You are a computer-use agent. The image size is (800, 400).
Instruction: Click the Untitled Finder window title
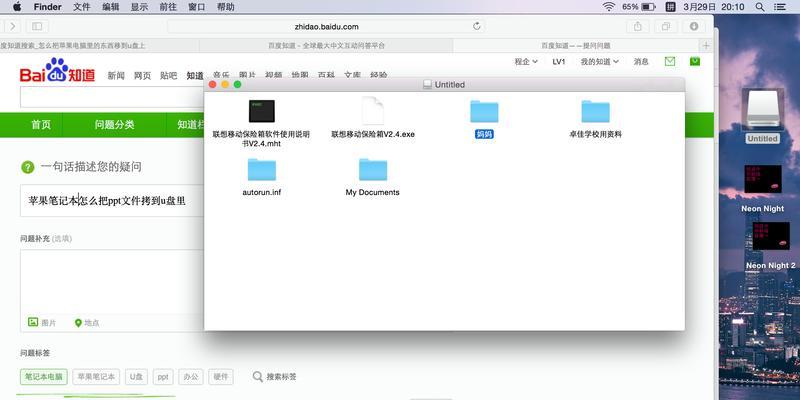point(444,85)
